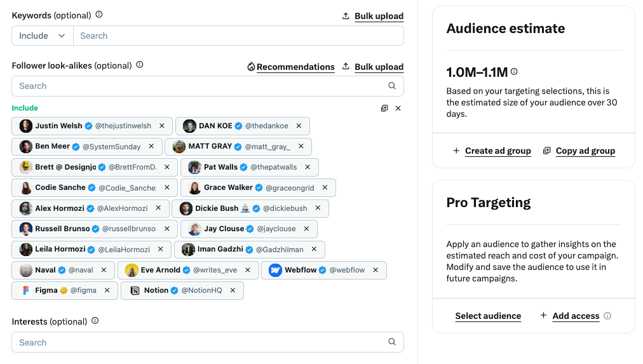Remove Webflow from included accounts

[x=376, y=270]
